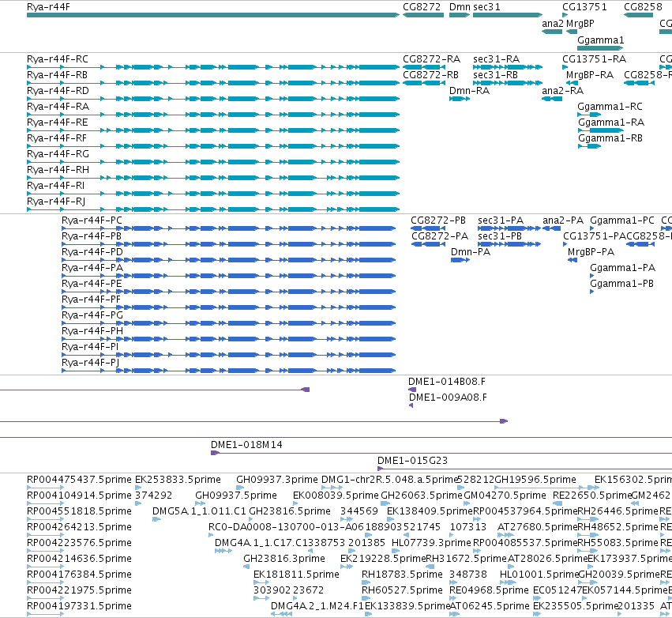
Task: Click the CG8258 gene label
Action: coord(643,7)
